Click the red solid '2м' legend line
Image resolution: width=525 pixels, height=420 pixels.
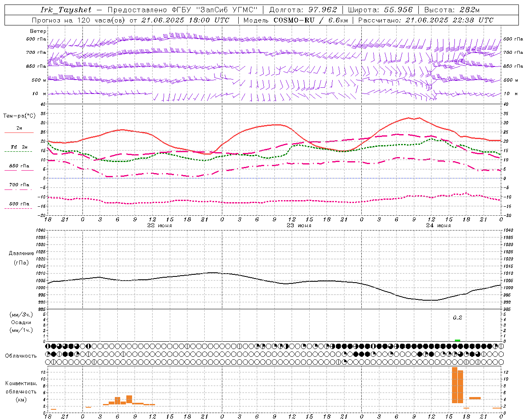(19, 132)
